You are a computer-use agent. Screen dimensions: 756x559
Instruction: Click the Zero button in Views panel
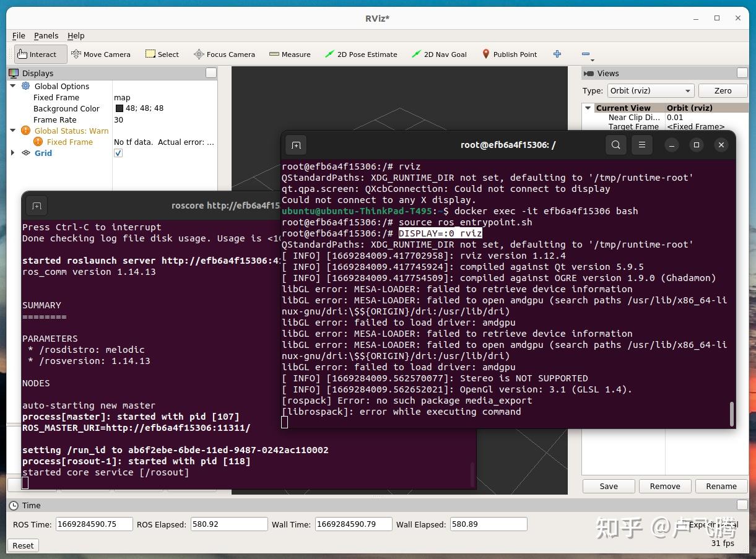pyautogui.click(x=723, y=90)
